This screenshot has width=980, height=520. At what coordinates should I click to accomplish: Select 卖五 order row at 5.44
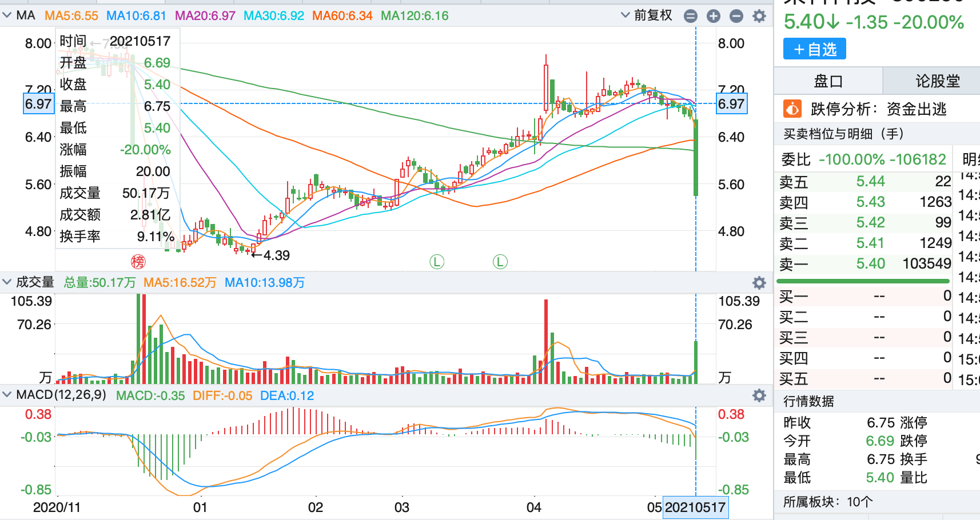click(x=863, y=181)
